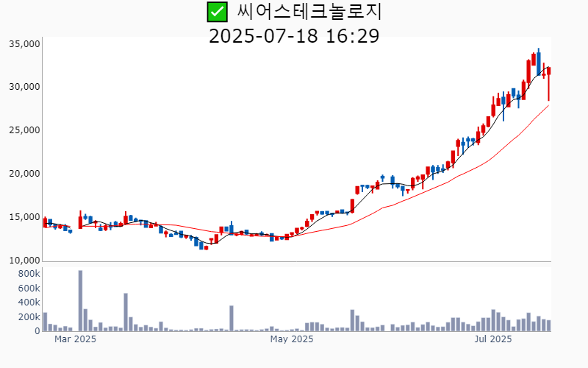The image size is (588, 368).
Task: Click the 400k volume axis label
Action: 29,302
